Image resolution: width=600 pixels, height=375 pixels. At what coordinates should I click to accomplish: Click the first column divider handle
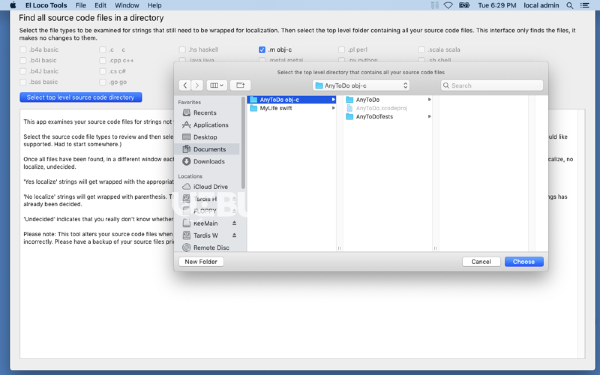coord(339,248)
